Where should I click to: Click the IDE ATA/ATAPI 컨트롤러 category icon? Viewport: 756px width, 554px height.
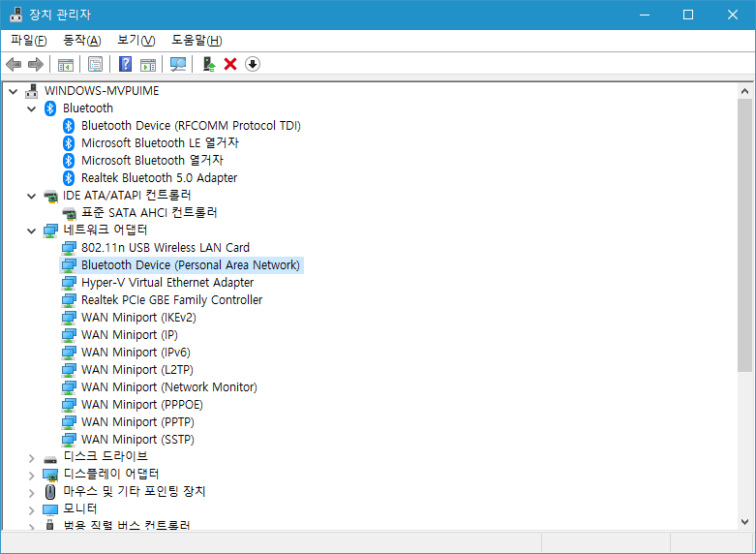coord(50,196)
